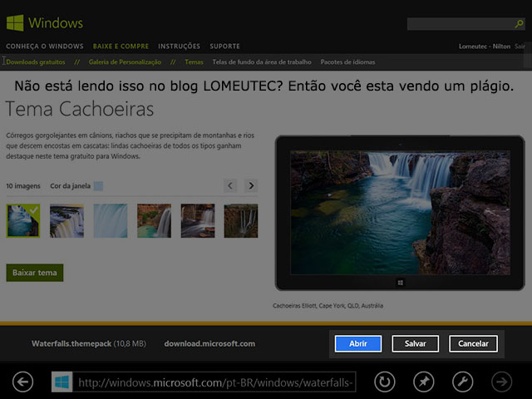Click Salvar to save the themepack
532x399 pixels.
[416, 343]
